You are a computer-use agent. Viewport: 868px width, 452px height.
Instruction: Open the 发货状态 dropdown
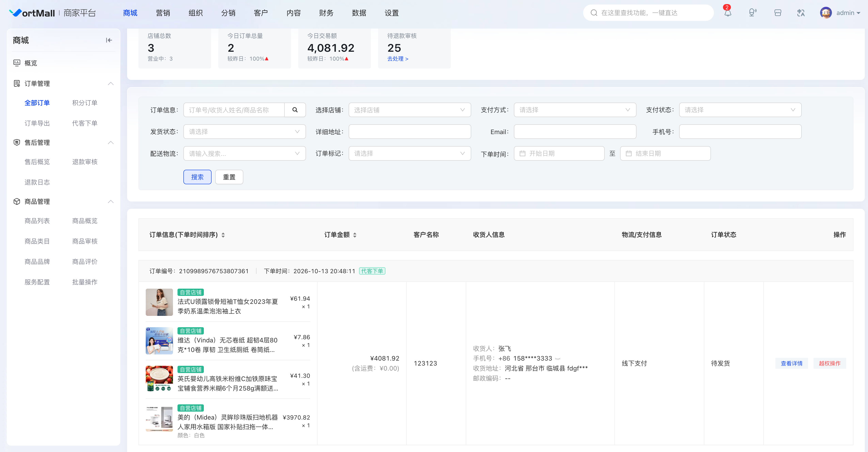tap(244, 131)
